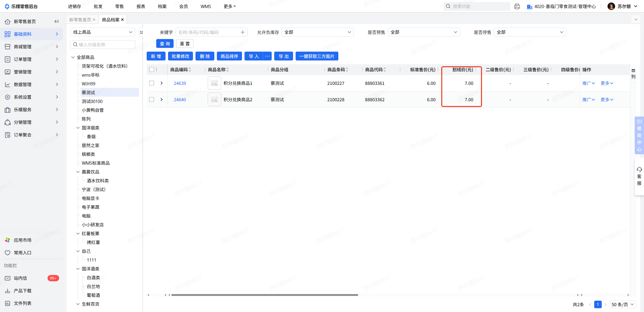Expand row details for 积分兑换商品1

(x=162, y=83)
